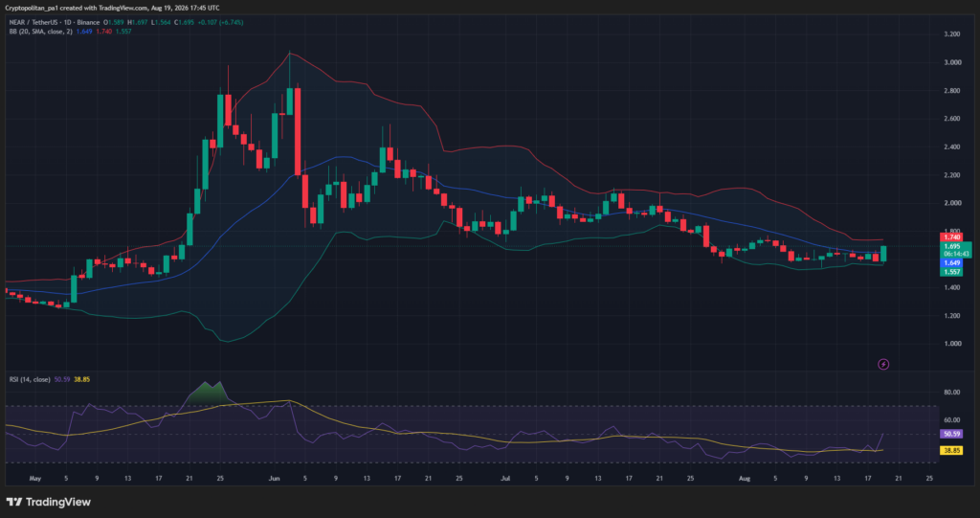Click the RSI (14, close) indicator label
The width and height of the screenshot is (980, 518).
point(30,379)
